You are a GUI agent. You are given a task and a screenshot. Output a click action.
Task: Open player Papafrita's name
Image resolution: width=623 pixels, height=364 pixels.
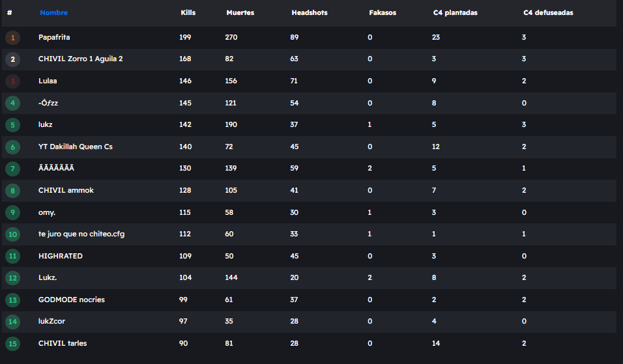click(54, 38)
